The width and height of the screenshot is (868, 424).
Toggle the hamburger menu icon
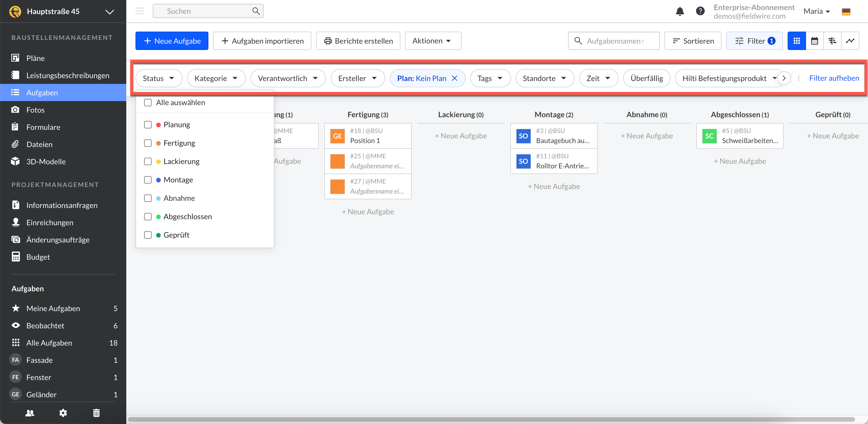[x=139, y=11]
